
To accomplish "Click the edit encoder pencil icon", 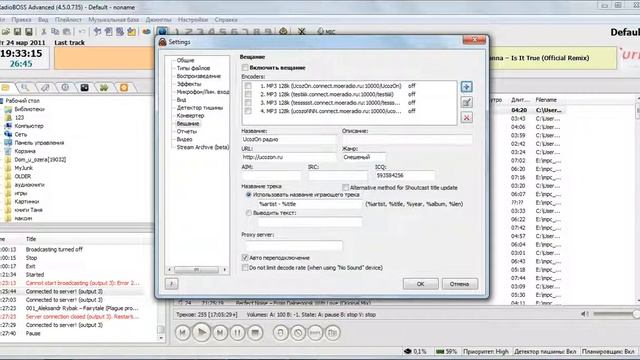I will coord(467,102).
